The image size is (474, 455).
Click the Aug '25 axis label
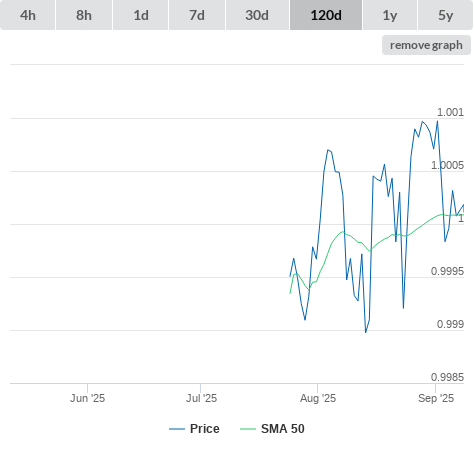click(318, 398)
